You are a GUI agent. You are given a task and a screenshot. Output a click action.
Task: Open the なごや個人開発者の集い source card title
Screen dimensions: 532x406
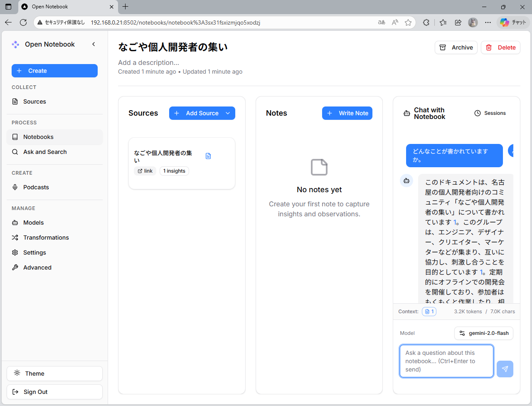tap(163, 156)
